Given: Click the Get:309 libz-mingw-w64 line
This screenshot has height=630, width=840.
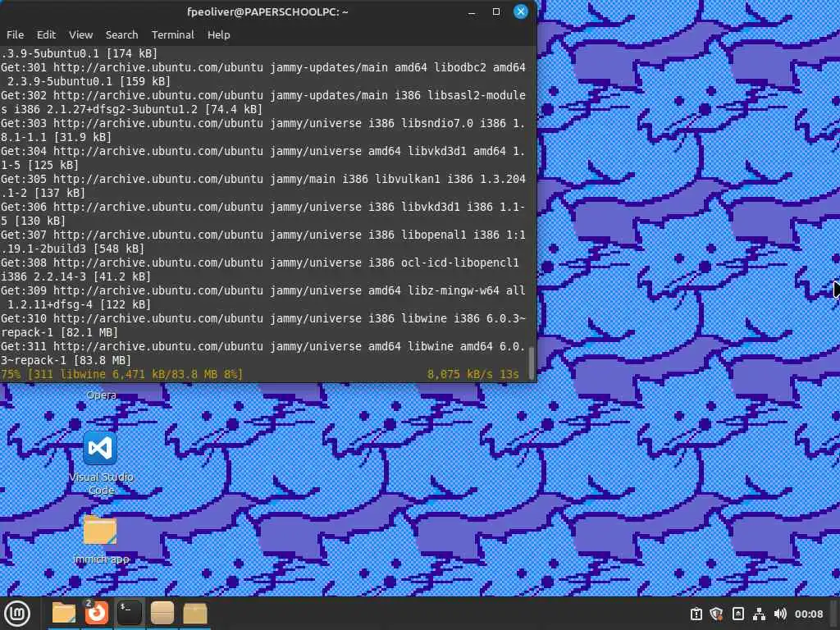Looking at the screenshot, I should 263,297.
